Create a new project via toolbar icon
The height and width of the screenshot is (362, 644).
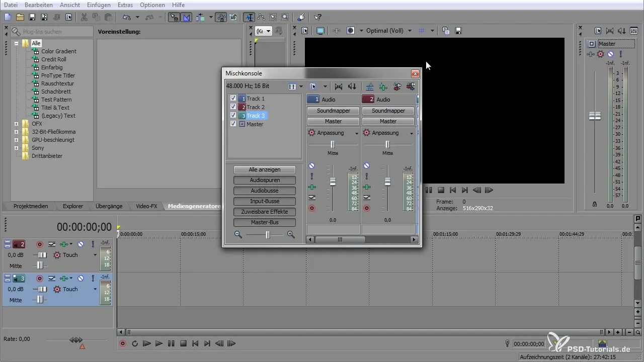point(8,17)
